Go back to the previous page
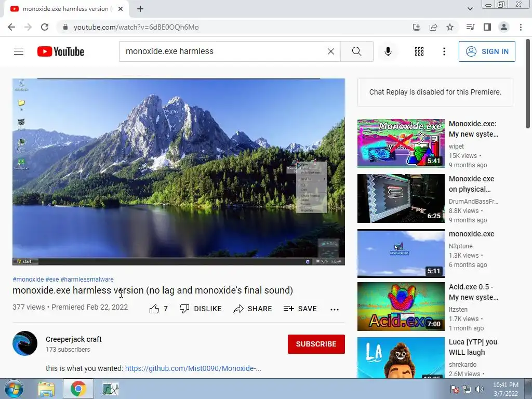 click(11, 27)
